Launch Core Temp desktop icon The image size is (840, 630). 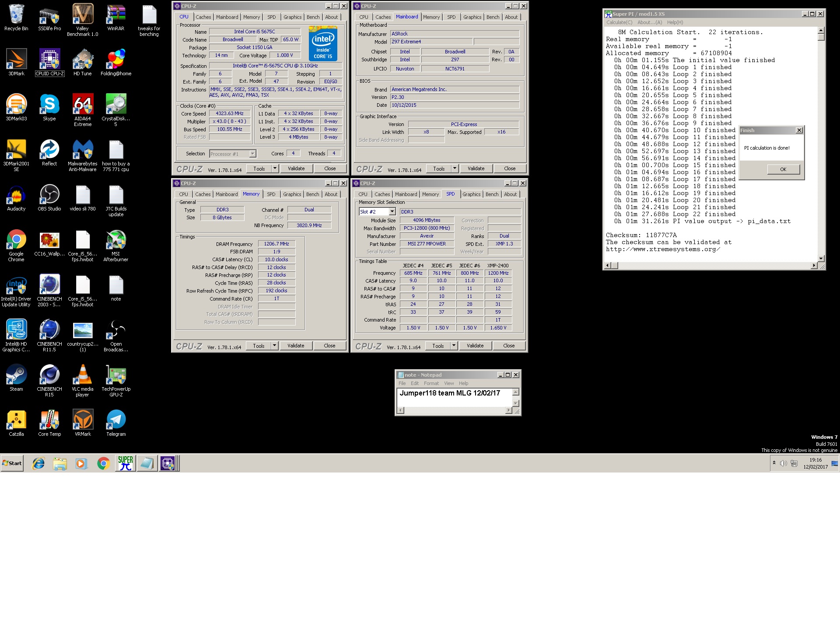click(49, 423)
